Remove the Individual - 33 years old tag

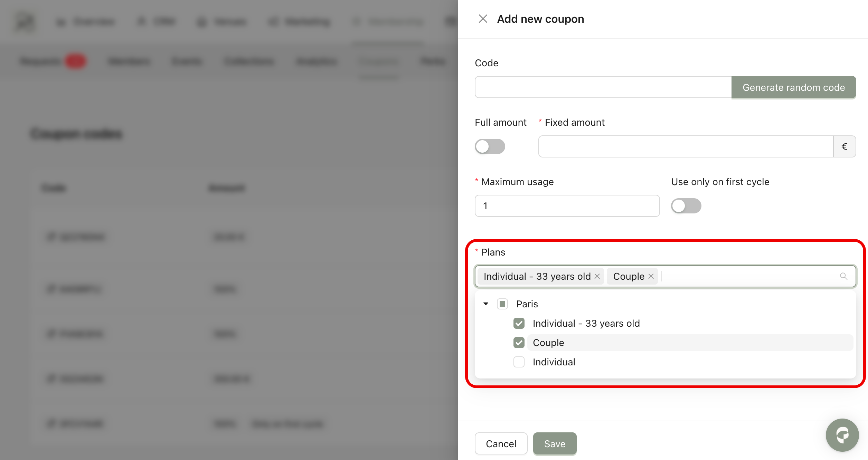tap(597, 276)
